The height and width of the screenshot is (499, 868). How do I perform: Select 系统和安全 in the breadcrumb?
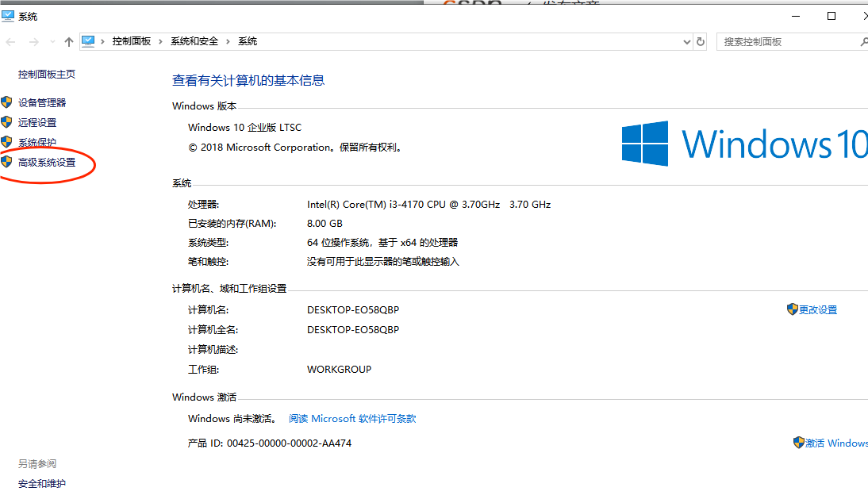point(194,41)
